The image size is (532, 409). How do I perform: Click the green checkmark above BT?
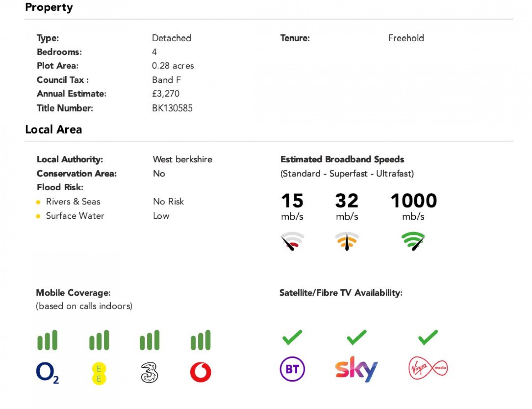[292, 337]
